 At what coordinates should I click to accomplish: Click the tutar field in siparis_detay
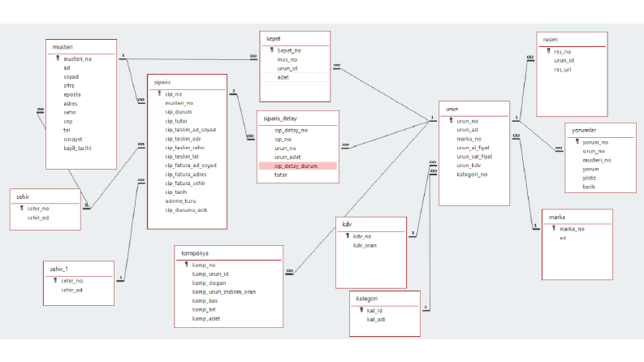coord(280,175)
